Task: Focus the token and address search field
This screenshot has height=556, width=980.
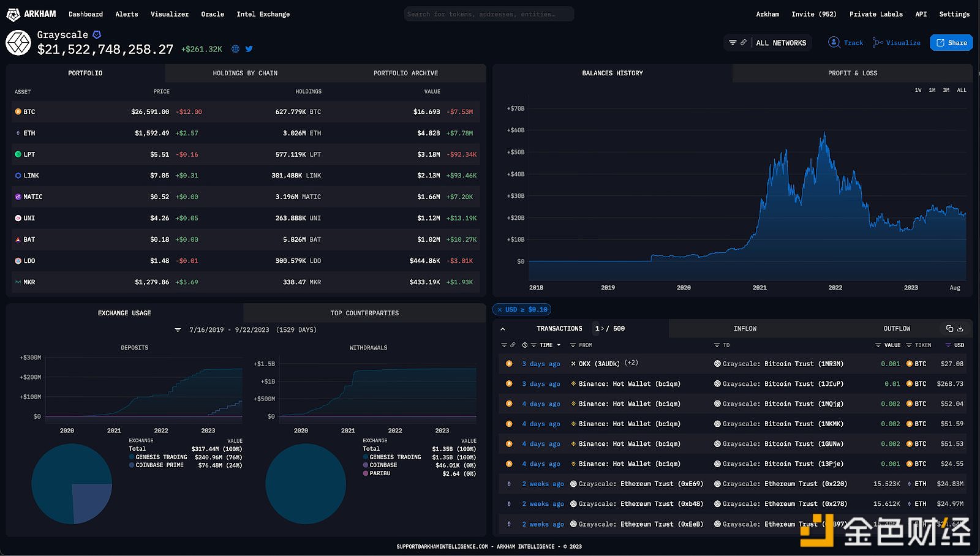Action: click(x=489, y=14)
